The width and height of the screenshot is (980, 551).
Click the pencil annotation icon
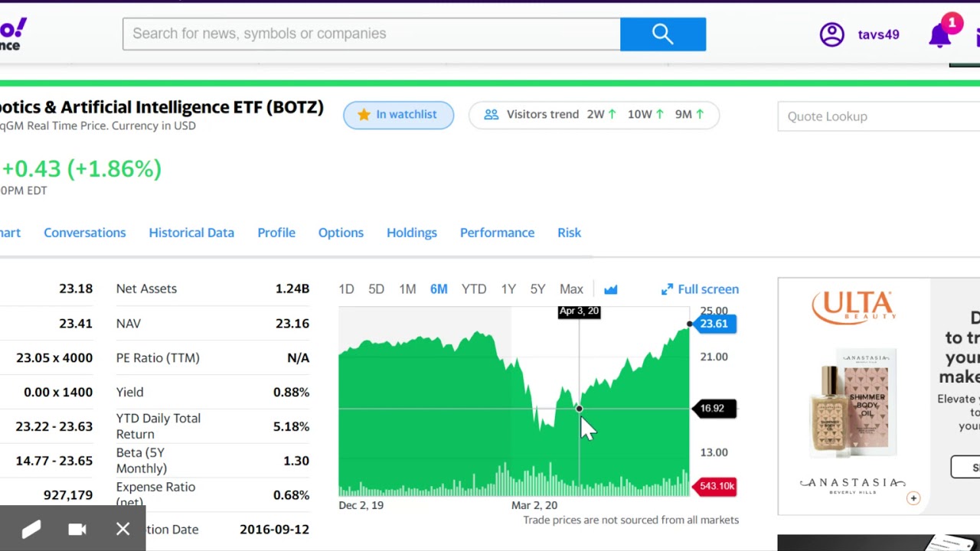point(31,530)
